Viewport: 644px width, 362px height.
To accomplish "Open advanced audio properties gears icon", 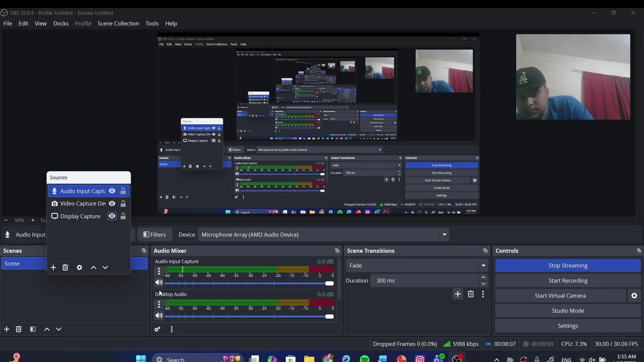I will pos(157,329).
